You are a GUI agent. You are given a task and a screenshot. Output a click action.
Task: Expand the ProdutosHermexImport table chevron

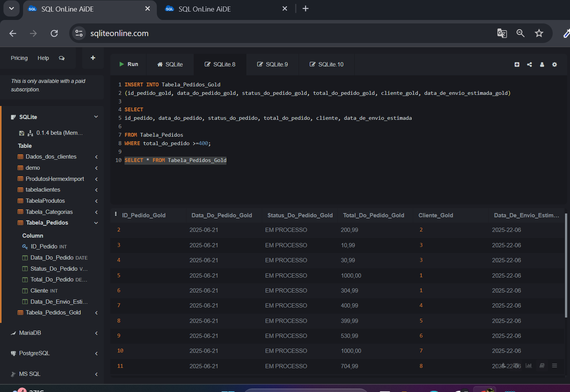tap(96, 179)
